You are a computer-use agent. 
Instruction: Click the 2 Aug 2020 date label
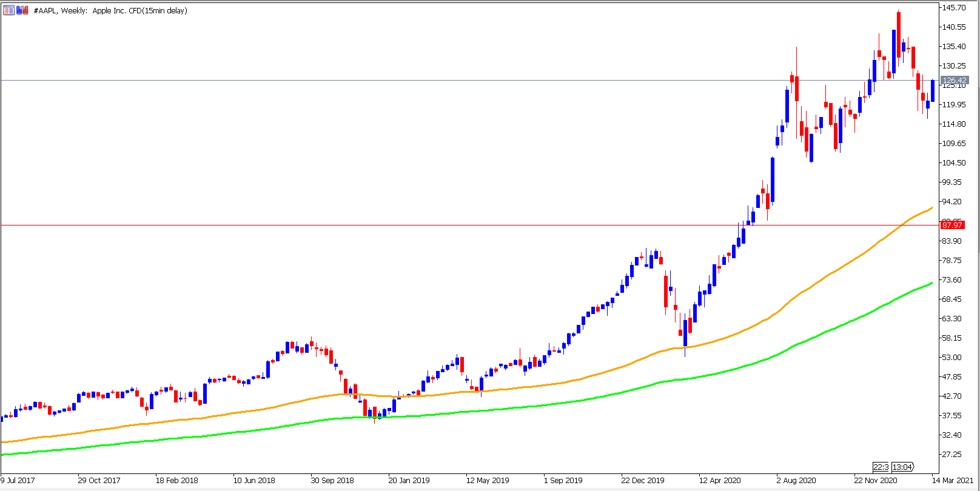click(796, 480)
